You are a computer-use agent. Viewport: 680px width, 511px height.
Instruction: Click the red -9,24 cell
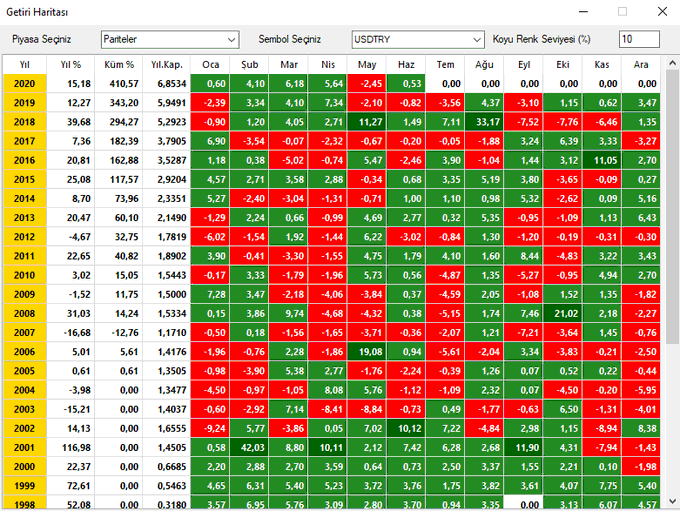[210, 428]
